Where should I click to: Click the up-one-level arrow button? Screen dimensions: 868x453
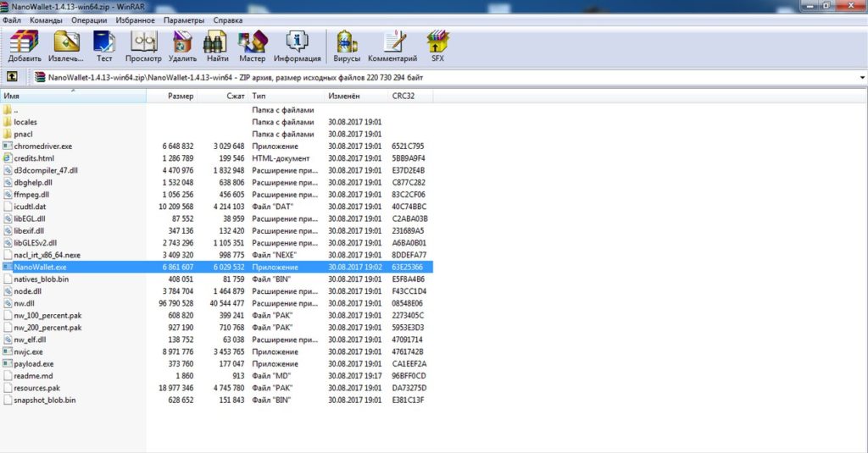coord(12,77)
